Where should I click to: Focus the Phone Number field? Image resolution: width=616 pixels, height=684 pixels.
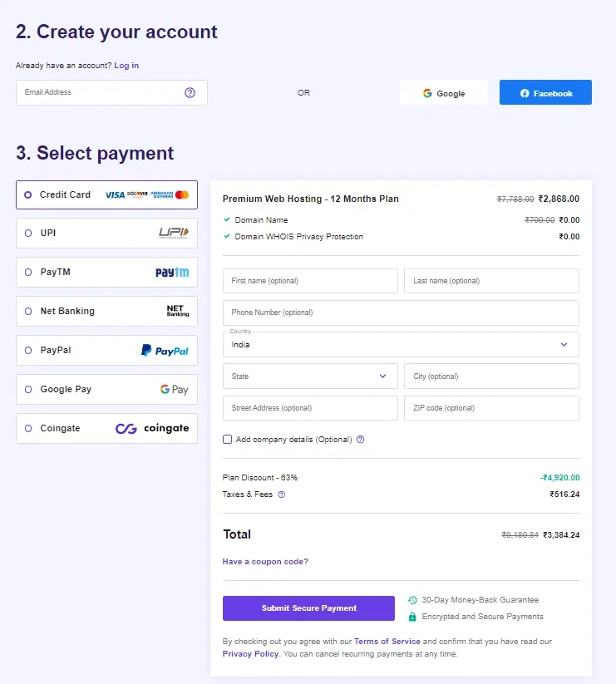[x=401, y=312]
